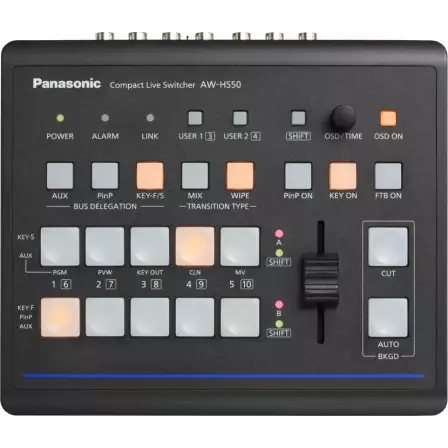Select bus A crosspoint 2 PVW
The image size is (448, 448).
[x=105, y=246]
